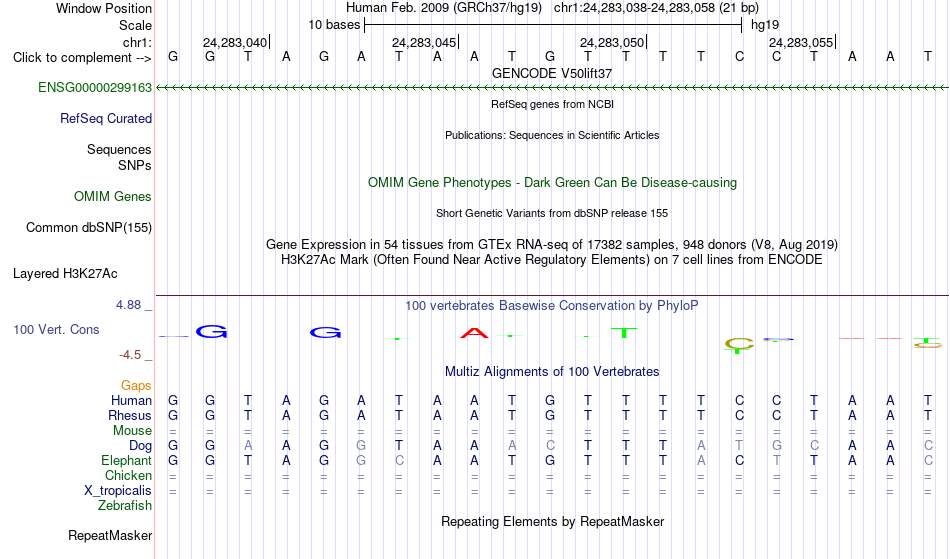Click the Layered H3K27Ac track label
Screen dimensions: 950x559
65,274
